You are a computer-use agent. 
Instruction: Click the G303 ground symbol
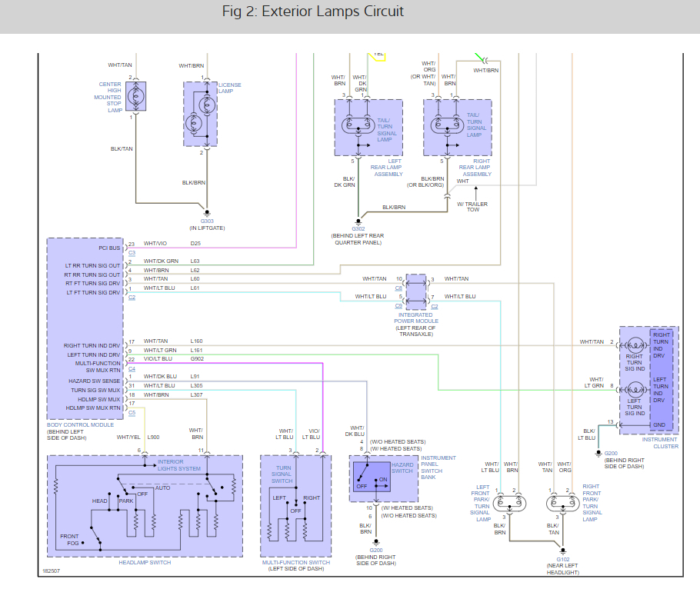[207, 213]
